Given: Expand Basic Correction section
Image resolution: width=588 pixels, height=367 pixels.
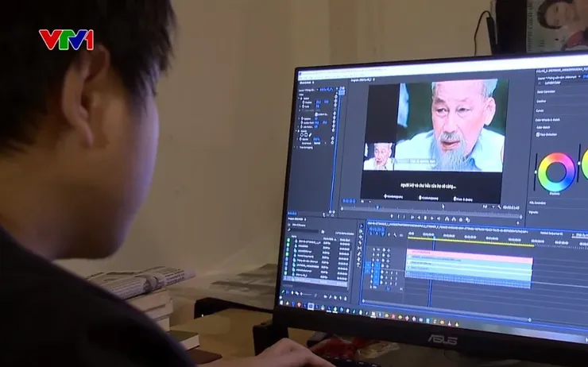Looking at the screenshot, I should pyautogui.click(x=546, y=91).
